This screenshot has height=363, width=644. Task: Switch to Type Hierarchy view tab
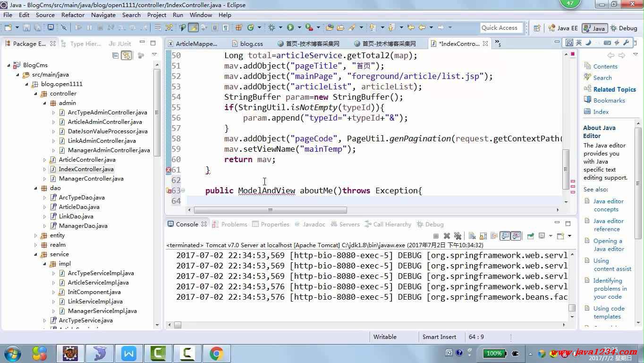[81, 43]
